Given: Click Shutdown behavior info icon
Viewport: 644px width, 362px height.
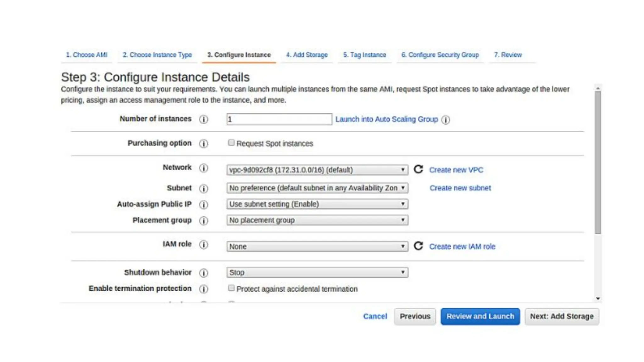Looking at the screenshot, I should [x=203, y=273].
